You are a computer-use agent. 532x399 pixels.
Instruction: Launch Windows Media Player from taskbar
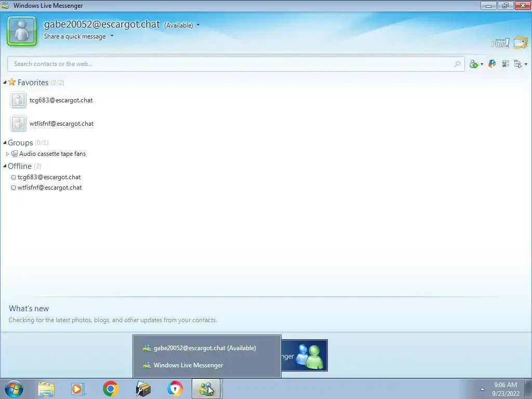pyautogui.click(x=78, y=389)
